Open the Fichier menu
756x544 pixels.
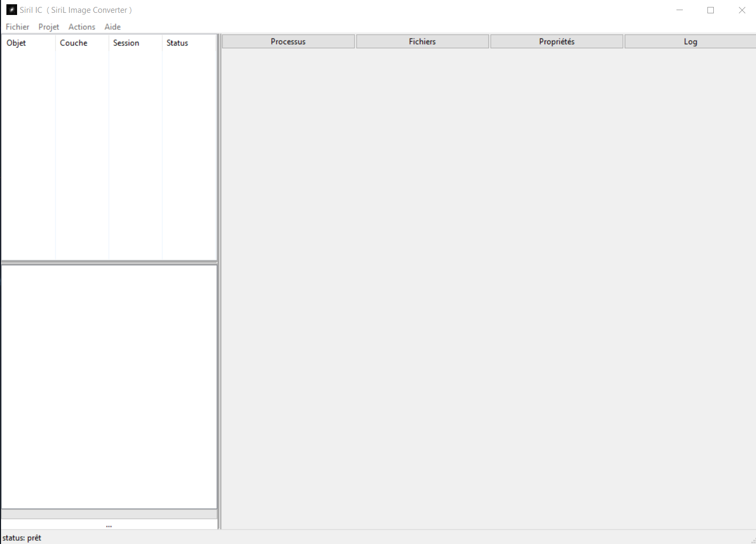click(x=18, y=27)
